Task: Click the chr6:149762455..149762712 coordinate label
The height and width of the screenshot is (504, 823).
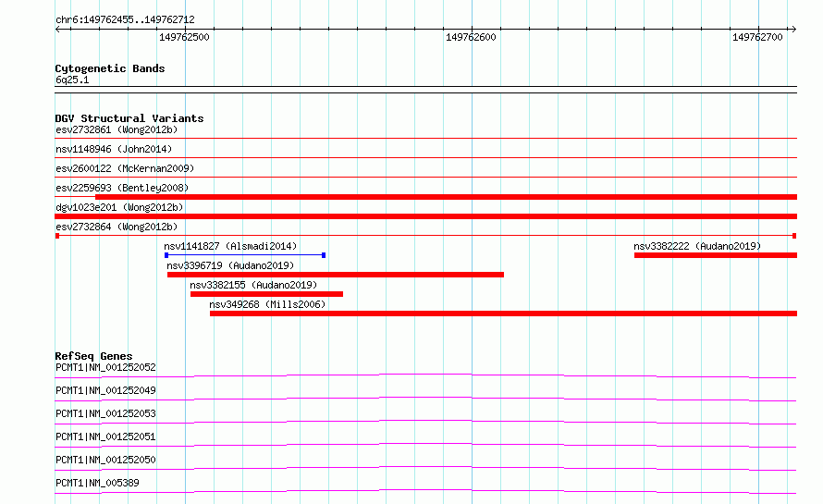Action: [x=125, y=19]
